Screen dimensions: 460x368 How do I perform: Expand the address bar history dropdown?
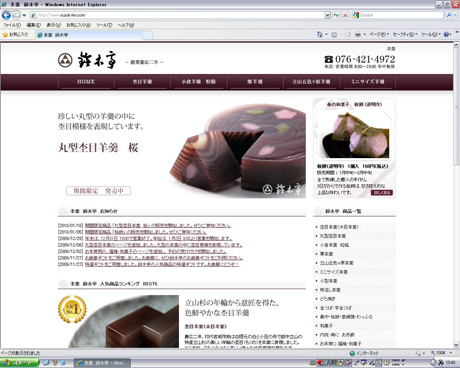pyautogui.click(x=327, y=15)
